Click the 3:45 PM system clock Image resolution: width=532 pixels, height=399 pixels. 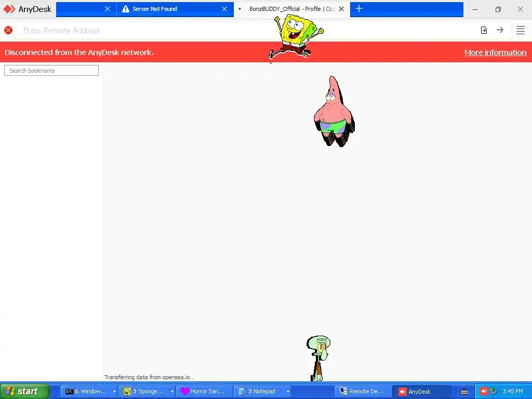tap(513, 391)
